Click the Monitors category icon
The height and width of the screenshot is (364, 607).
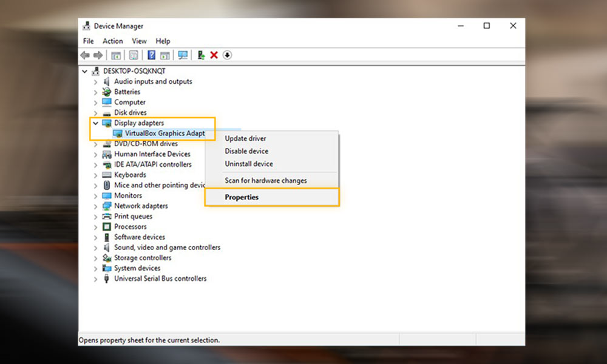(106, 196)
